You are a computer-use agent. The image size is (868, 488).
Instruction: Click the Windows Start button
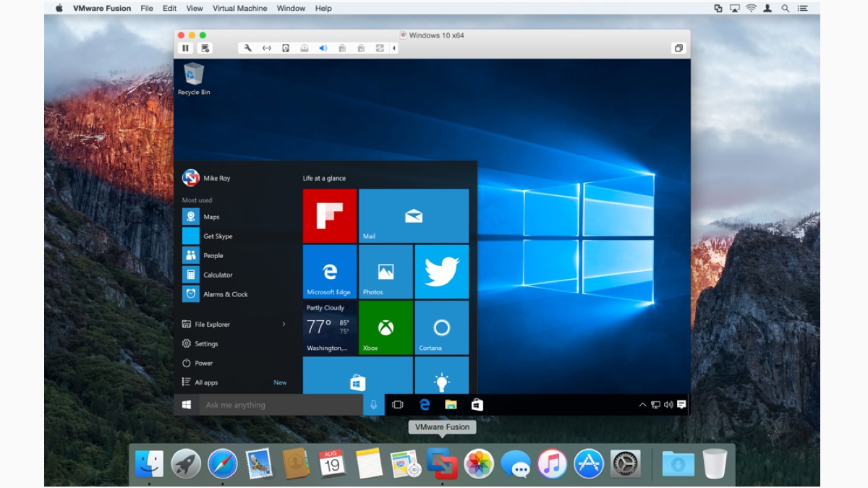click(x=187, y=405)
